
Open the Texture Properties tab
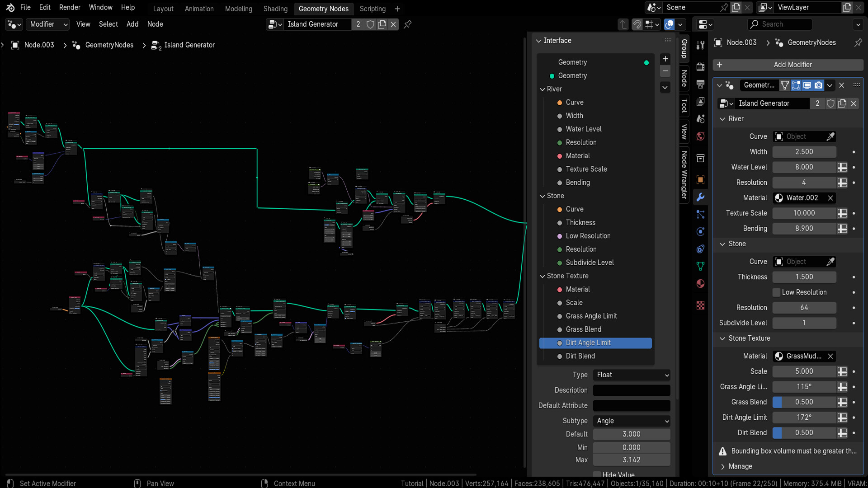click(x=700, y=305)
